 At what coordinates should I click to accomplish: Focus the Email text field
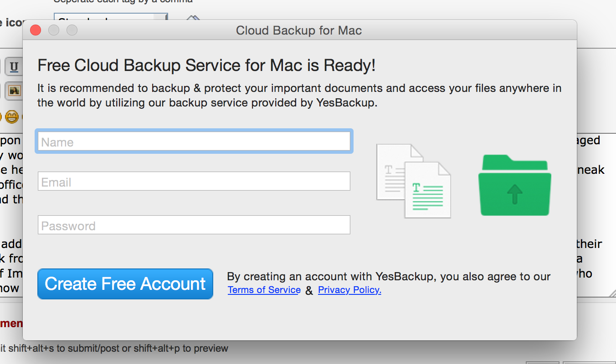[x=194, y=182]
